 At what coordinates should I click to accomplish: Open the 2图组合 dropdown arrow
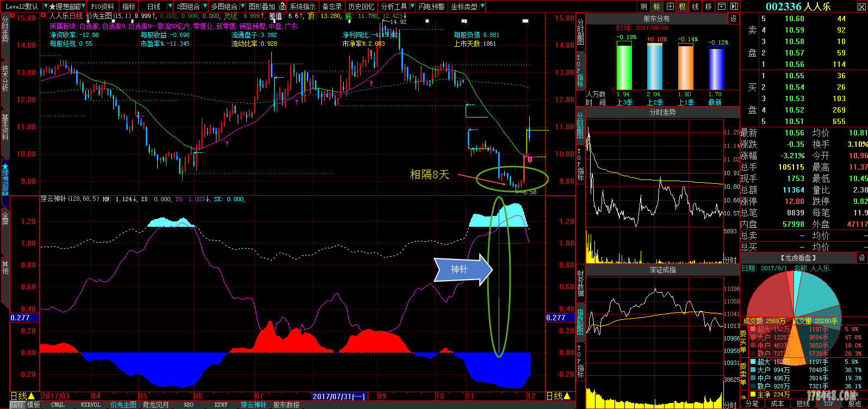[x=204, y=7]
